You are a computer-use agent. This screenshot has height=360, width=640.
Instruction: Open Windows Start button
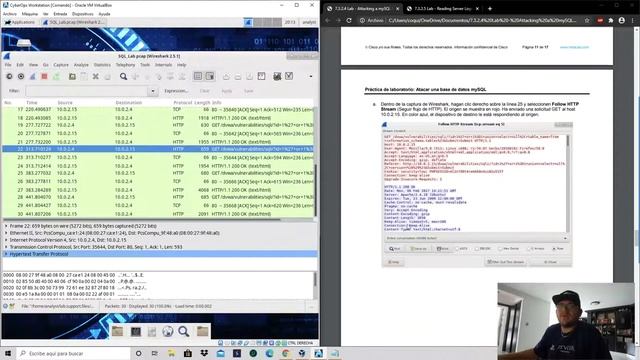click(x=8, y=353)
